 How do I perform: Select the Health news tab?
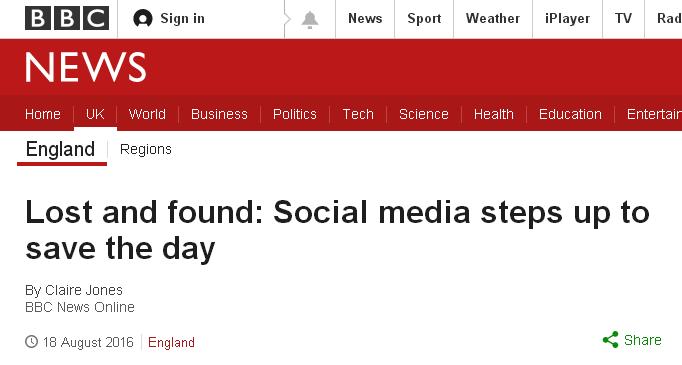[494, 114]
